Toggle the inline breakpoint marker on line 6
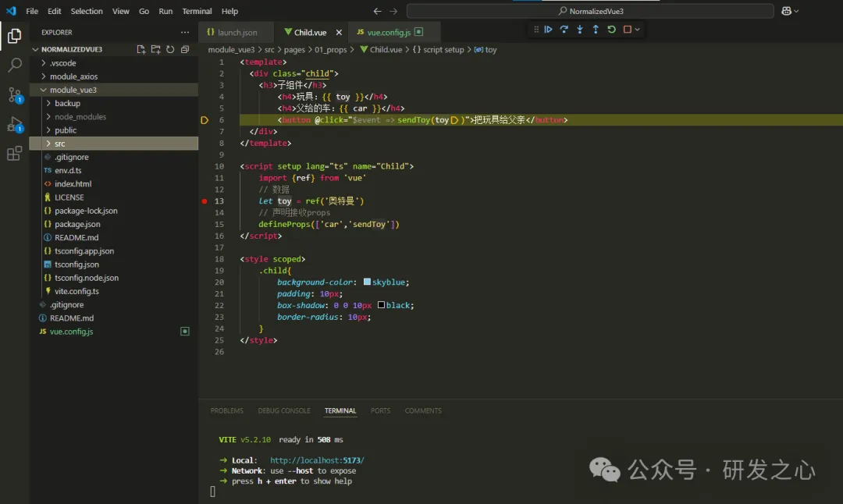 tap(454, 120)
